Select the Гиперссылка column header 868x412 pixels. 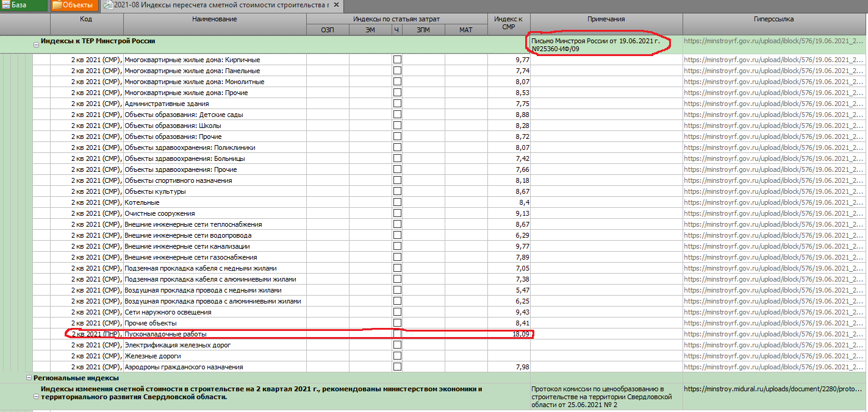(774, 24)
